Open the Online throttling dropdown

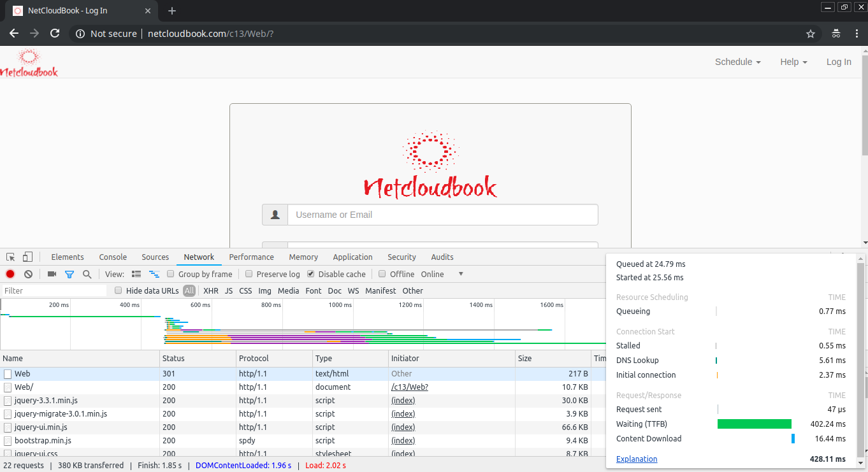(x=442, y=274)
